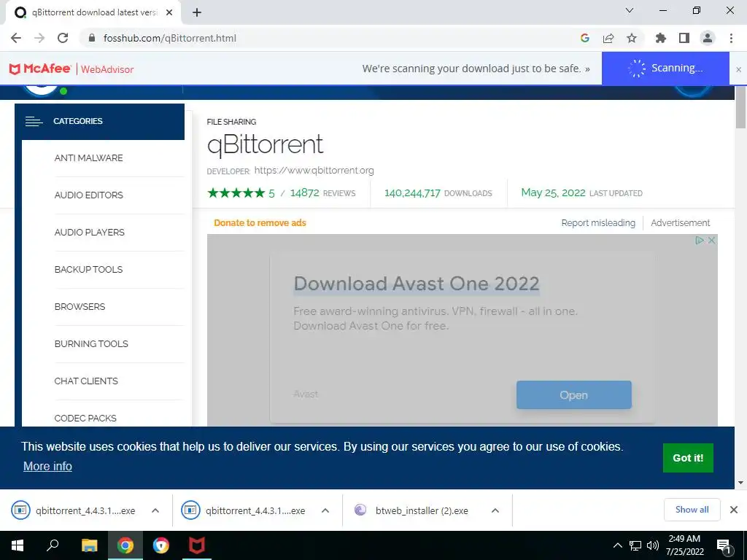The height and width of the screenshot is (560, 747).
Task: Open the Chat Clients category
Action: pos(86,381)
